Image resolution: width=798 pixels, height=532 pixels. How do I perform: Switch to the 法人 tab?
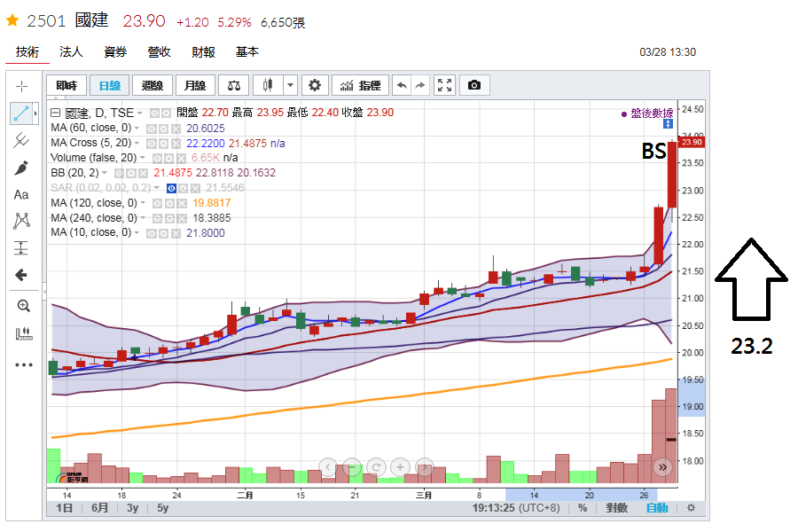pos(71,52)
